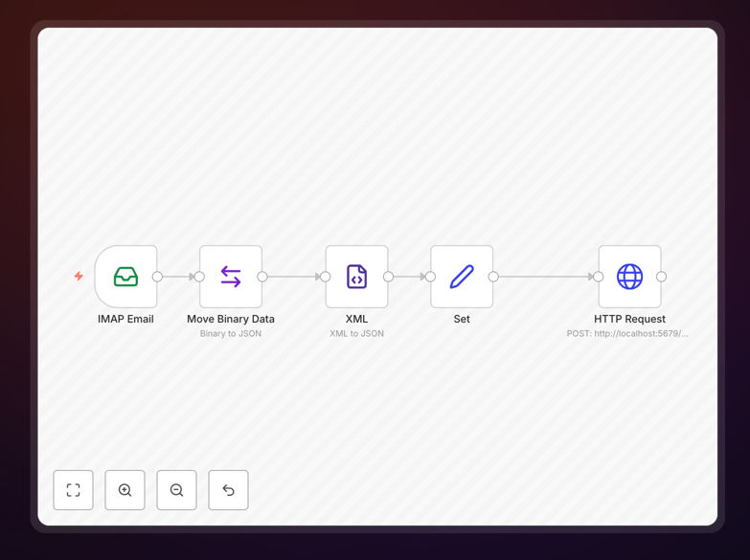This screenshot has height=560, width=750.
Task: Click the "Binary to JSON" subtitle
Action: pyautogui.click(x=231, y=333)
